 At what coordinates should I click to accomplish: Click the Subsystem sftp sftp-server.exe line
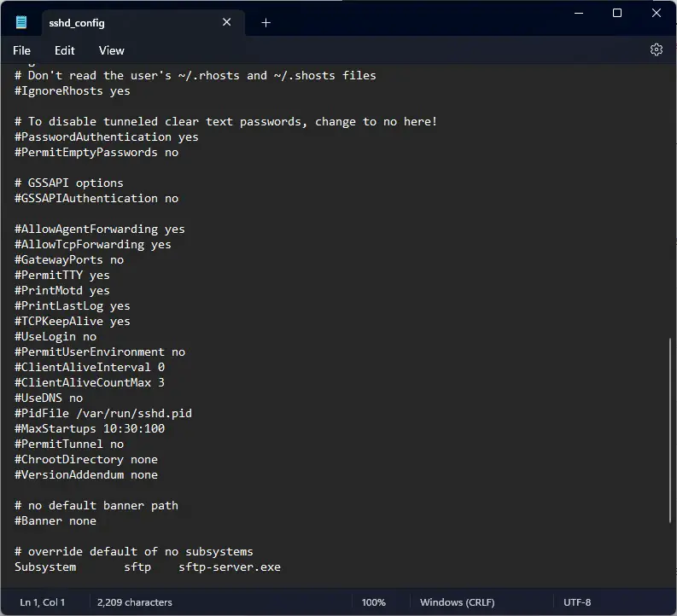click(148, 567)
